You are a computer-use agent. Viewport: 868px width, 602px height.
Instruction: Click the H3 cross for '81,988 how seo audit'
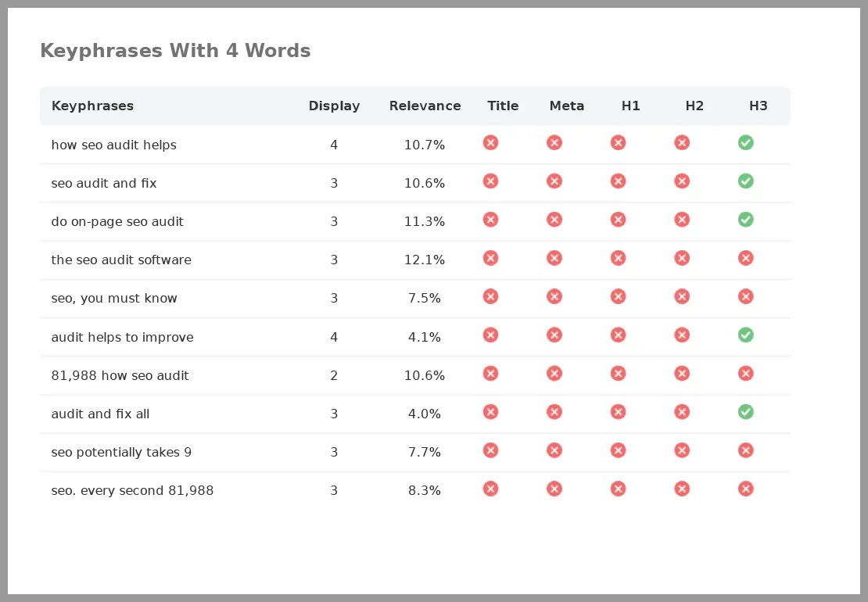746,374
